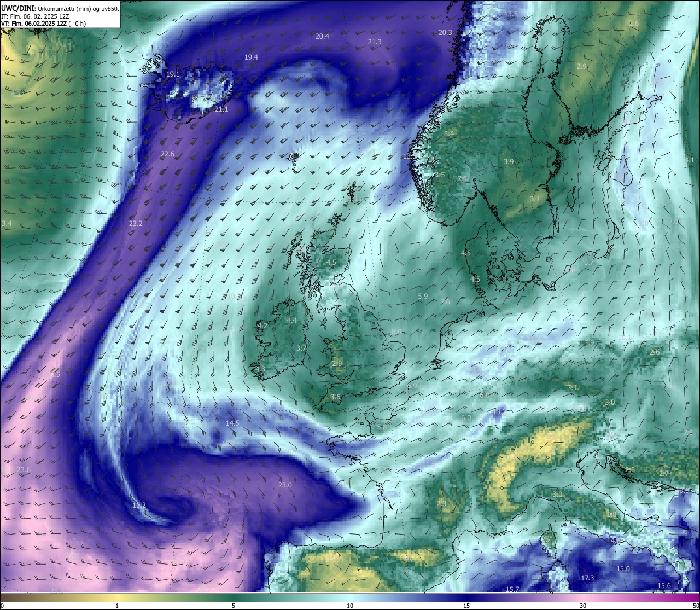Click the 11.2 value in the cyclone
This screenshot has height=610, width=700.
139,505
